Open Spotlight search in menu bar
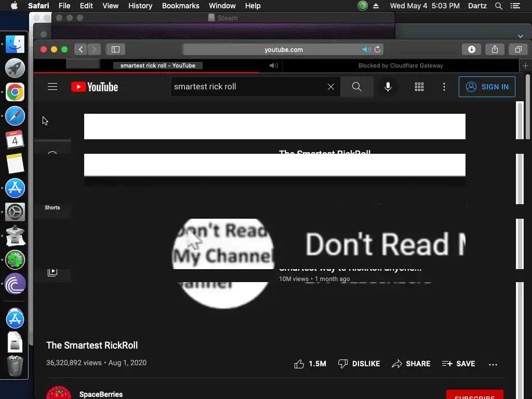Image resolution: width=532 pixels, height=399 pixels. [498, 6]
